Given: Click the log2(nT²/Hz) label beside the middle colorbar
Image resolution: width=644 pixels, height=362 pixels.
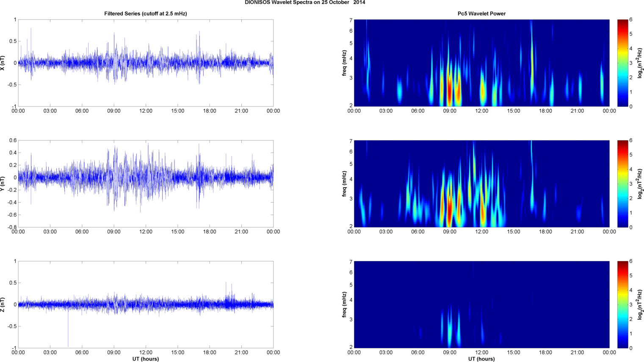Looking at the screenshot, I should point(640,184).
